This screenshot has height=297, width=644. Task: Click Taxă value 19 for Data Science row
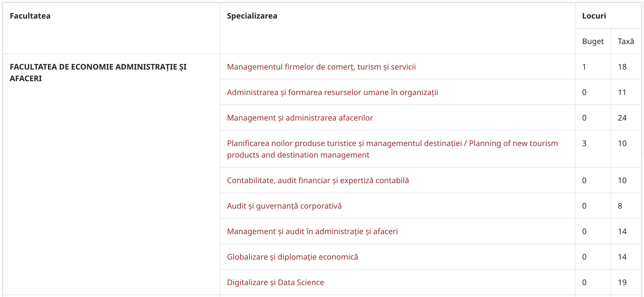pyautogui.click(x=622, y=282)
